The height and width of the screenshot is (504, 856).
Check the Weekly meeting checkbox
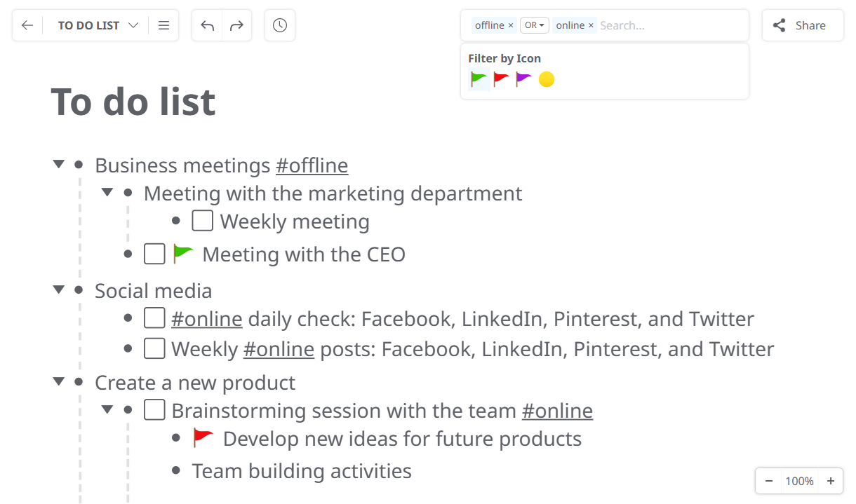coord(203,222)
